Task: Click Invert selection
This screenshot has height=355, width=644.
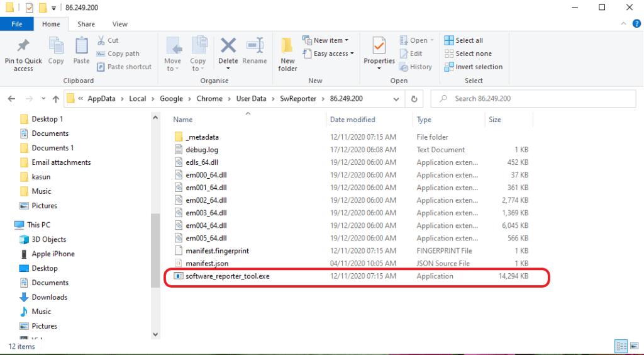Action: 474,67
